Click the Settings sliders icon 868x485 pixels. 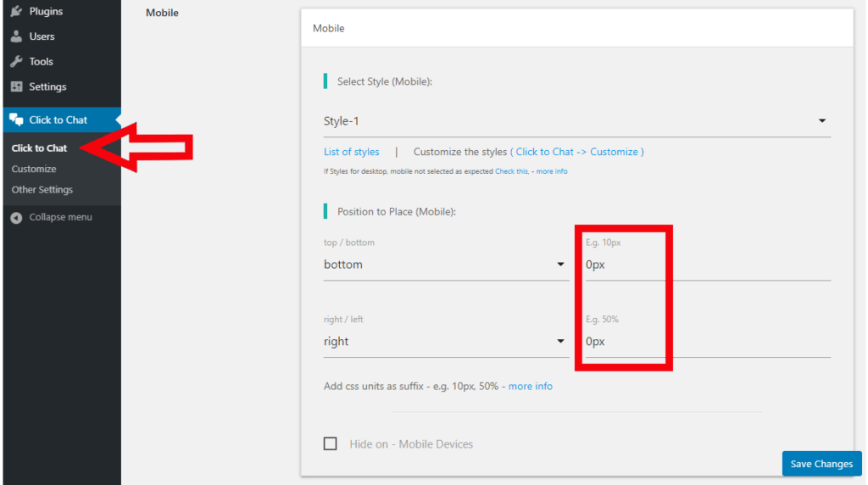point(17,87)
